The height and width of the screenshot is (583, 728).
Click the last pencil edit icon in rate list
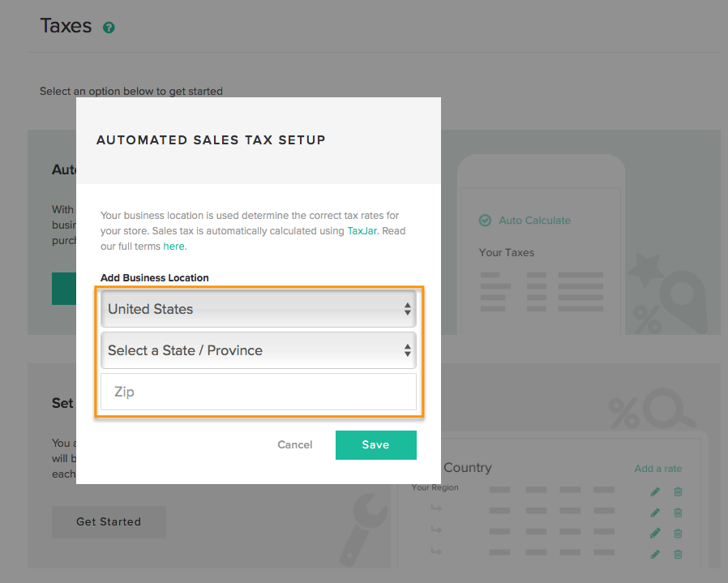click(x=655, y=554)
